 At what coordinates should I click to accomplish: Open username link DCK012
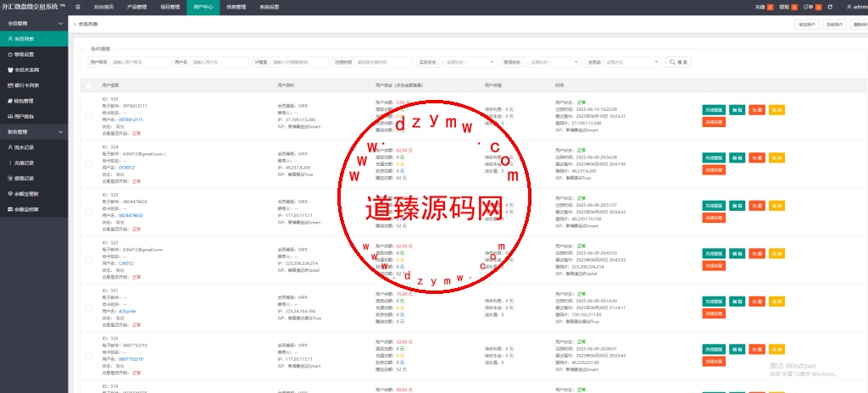(126, 167)
